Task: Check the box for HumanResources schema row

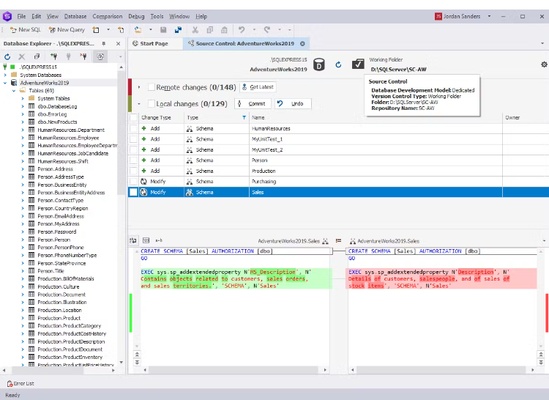Action: (133, 129)
